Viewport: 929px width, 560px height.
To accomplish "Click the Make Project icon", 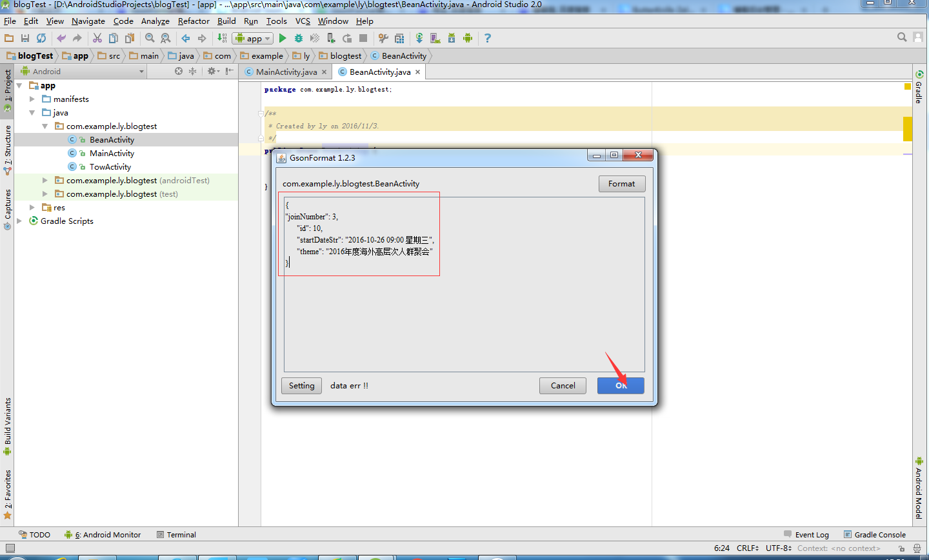I will tap(222, 38).
